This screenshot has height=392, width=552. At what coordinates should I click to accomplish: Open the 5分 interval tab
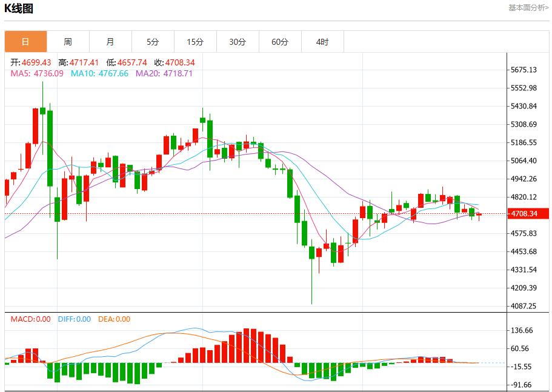click(x=153, y=42)
